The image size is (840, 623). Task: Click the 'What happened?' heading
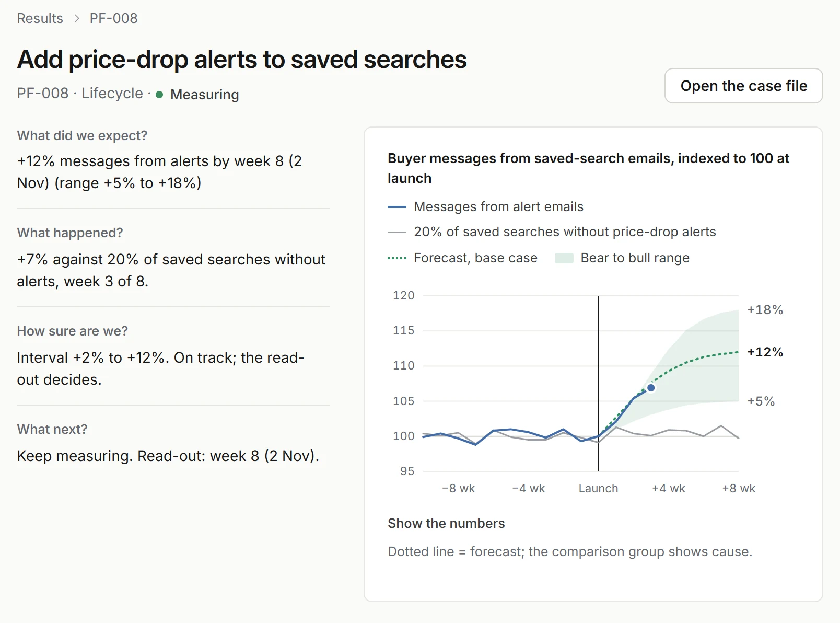point(70,233)
